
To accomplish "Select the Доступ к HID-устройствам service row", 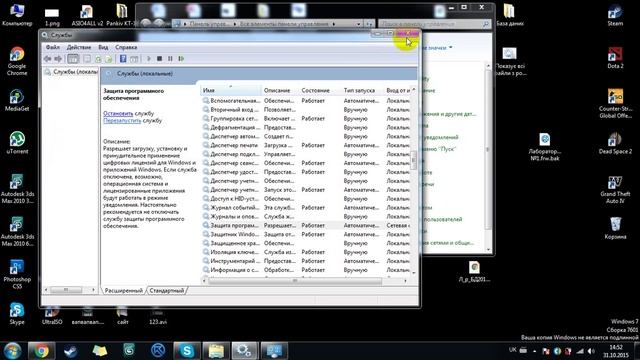I will pos(306,199).
